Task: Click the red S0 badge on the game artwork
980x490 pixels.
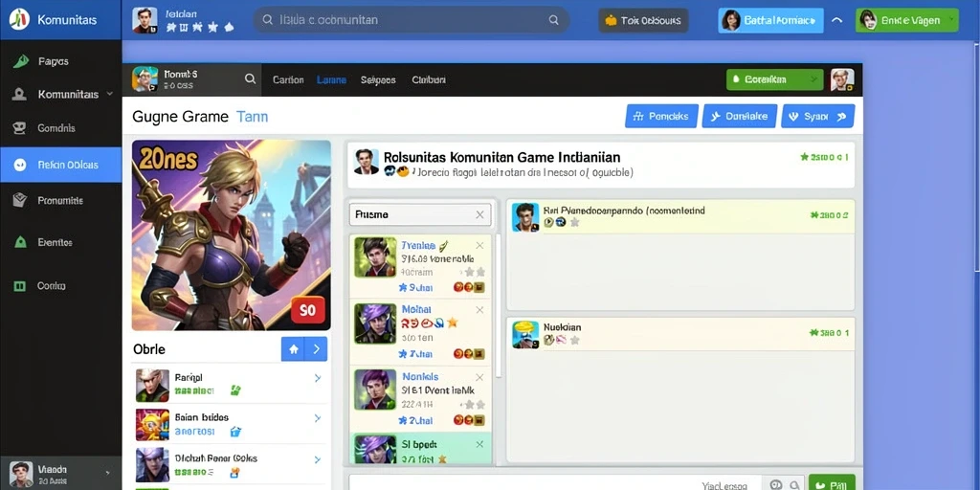Action: [x=307, y=310]
